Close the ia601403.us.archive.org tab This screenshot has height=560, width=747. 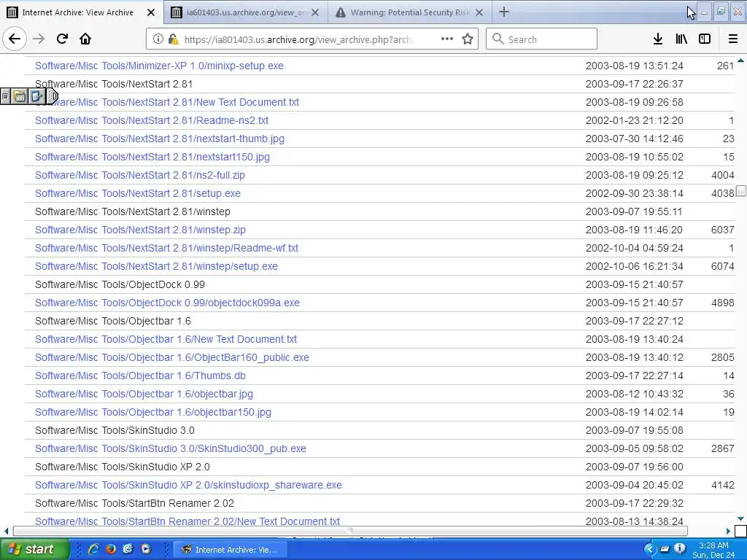click(315, 12)
